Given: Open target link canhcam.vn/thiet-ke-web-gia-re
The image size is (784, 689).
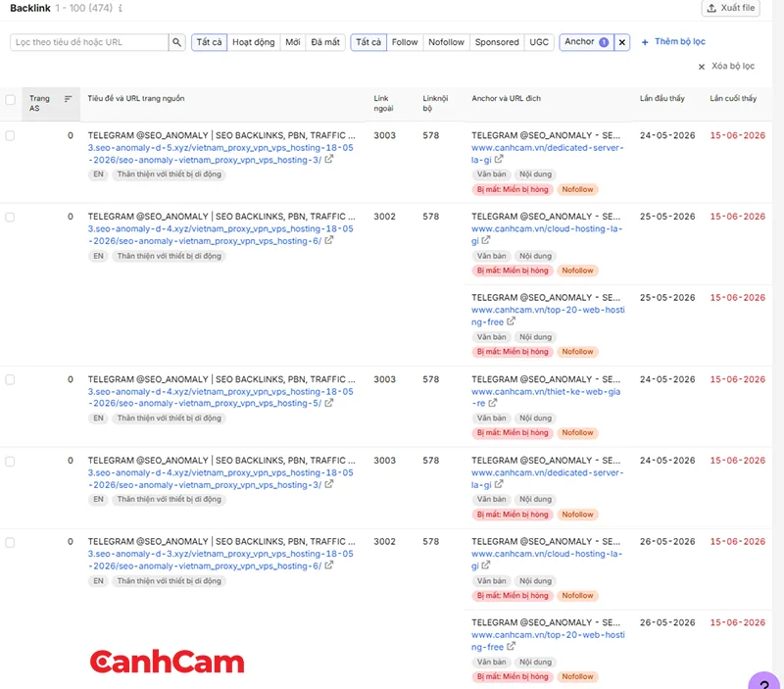Looking at the screenshot, I should coord(546,398).
